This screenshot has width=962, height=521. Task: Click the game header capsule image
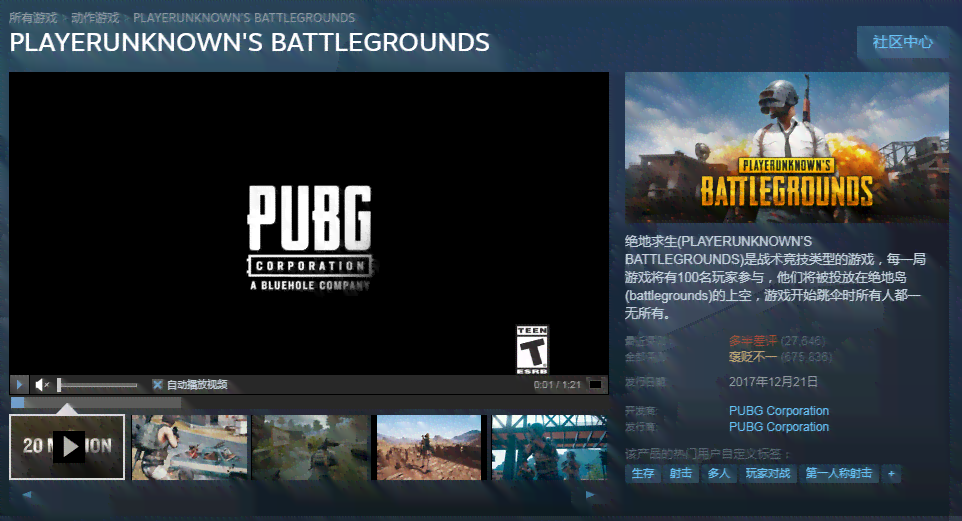787,147
